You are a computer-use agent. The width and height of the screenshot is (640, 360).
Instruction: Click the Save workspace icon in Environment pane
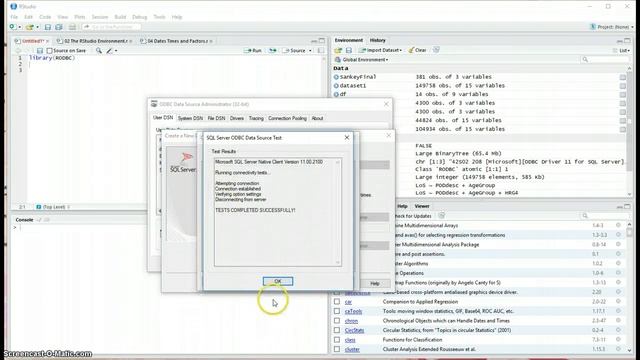click(x=349, y=50)
